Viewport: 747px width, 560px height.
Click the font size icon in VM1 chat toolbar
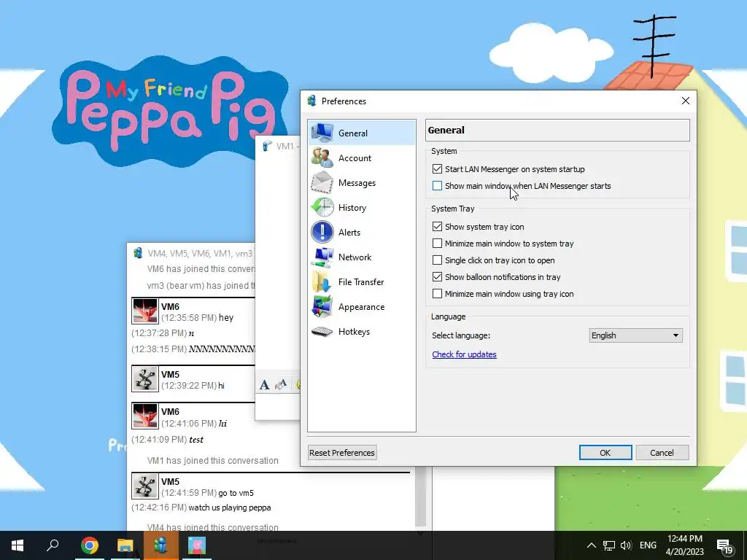point(281,385)
